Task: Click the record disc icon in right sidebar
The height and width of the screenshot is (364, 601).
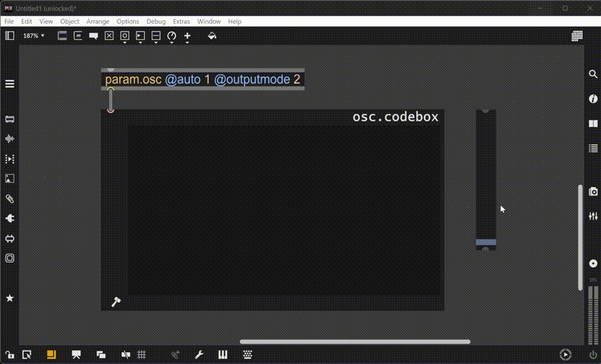Action: [x=593, y=264]
